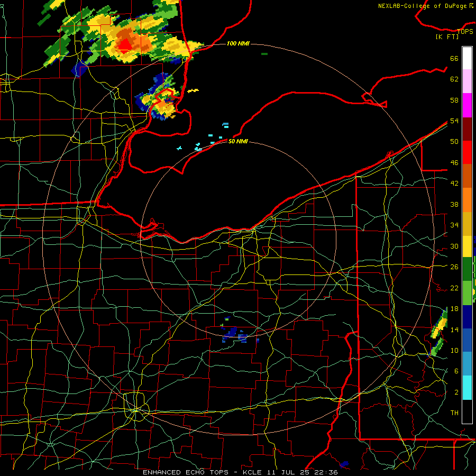476x476 pixels.
Task: Click the "TOPS" legend title
Action: [465, 31]
